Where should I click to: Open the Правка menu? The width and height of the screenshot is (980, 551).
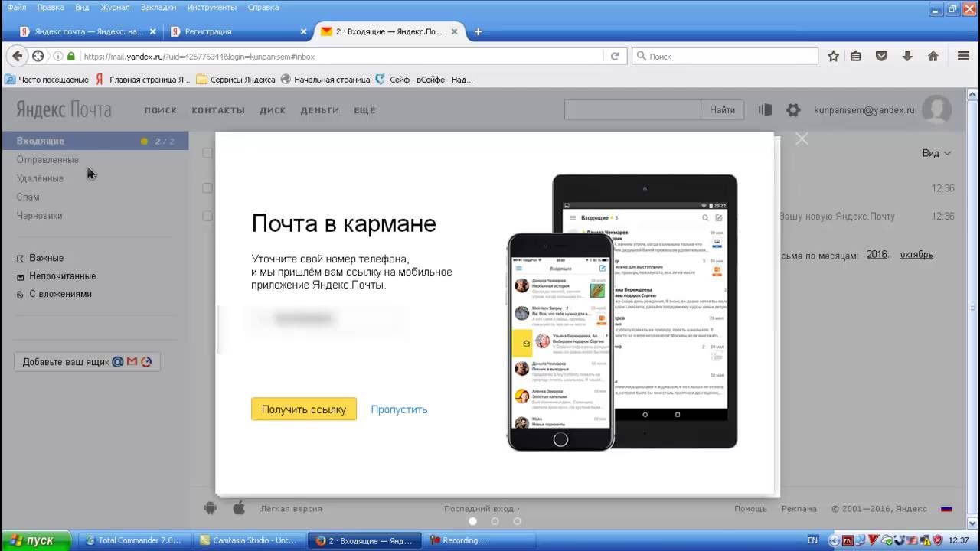coord(51,7)
